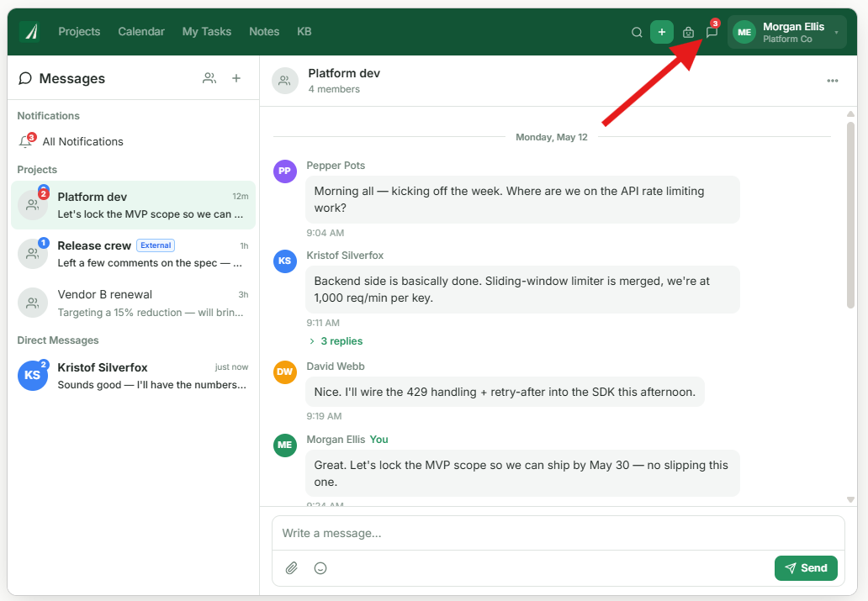The width and height of the screenshot is (868, 601).
Task: Send the message with the Send button
Action: pyautogui.click(x=806, y=568)
